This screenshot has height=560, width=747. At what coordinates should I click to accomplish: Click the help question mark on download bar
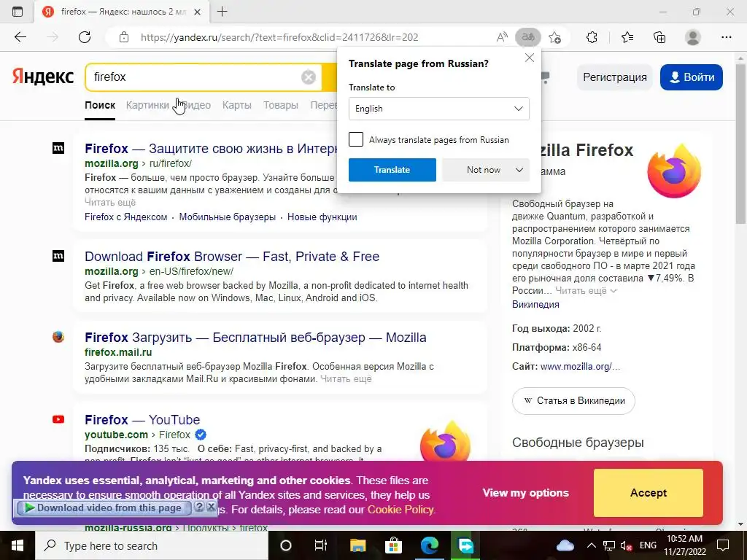200,507
